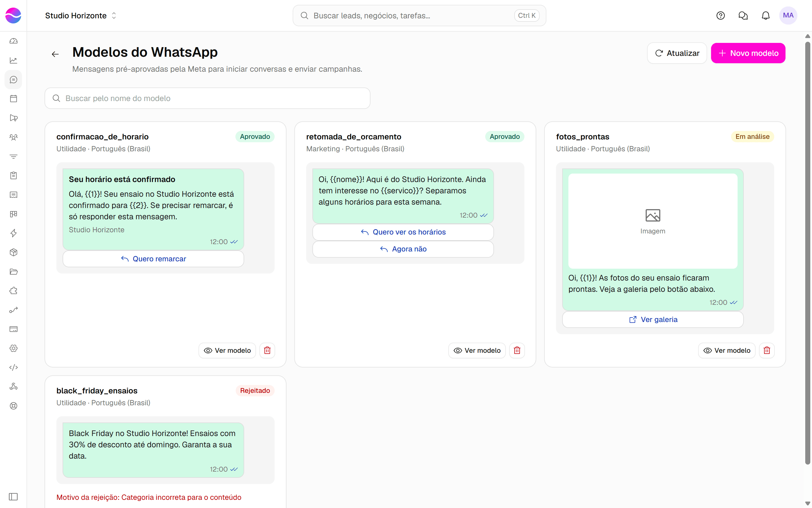Open the settings gear sidebar icon
812x508 pixels.
[14, 348]
